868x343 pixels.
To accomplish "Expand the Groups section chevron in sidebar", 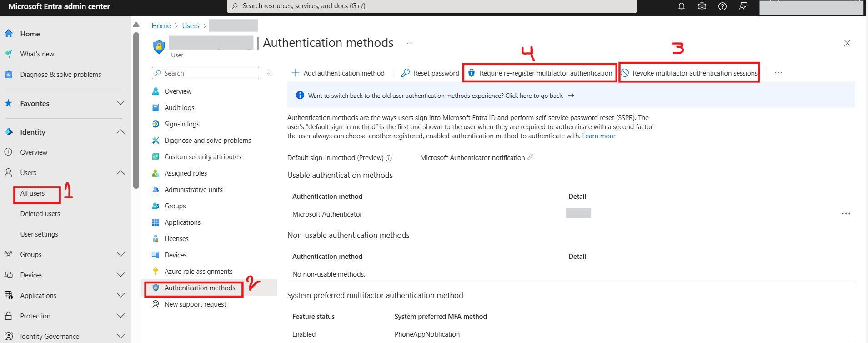I will tap(120, 254).
